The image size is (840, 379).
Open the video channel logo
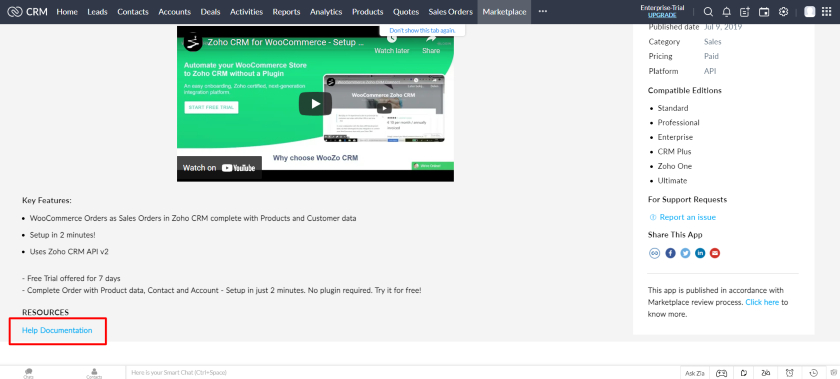click(x=193, y=42)
